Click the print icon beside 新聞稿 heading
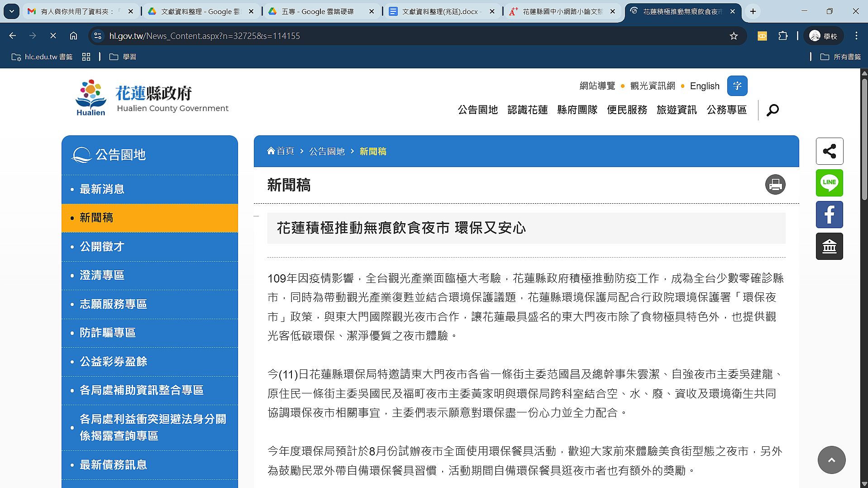Screen dimensions: 868x488 click(775, 185)
